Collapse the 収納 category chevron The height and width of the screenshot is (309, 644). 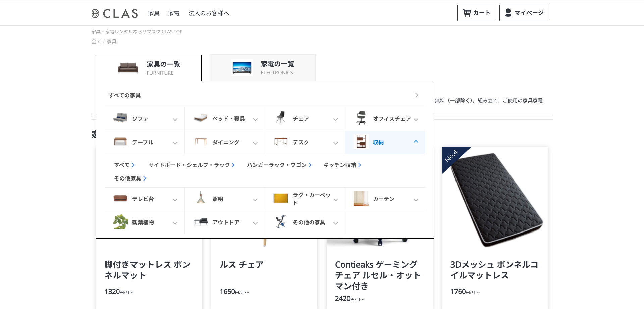[x=416, y=142]
